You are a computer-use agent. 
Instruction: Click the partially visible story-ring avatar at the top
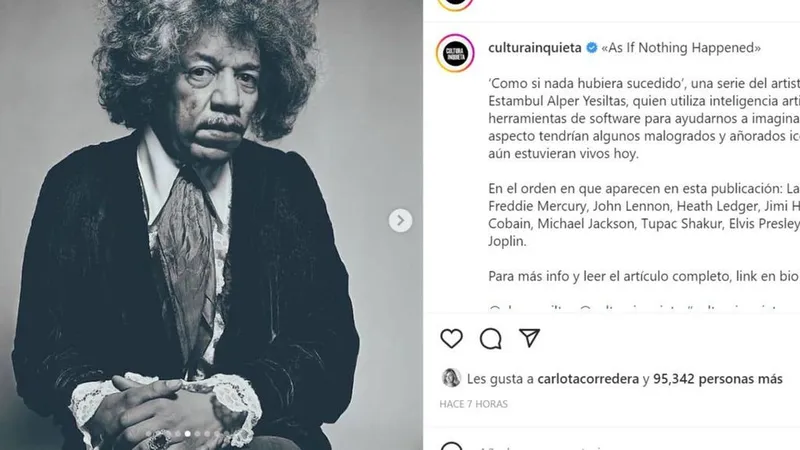[455, 4]
